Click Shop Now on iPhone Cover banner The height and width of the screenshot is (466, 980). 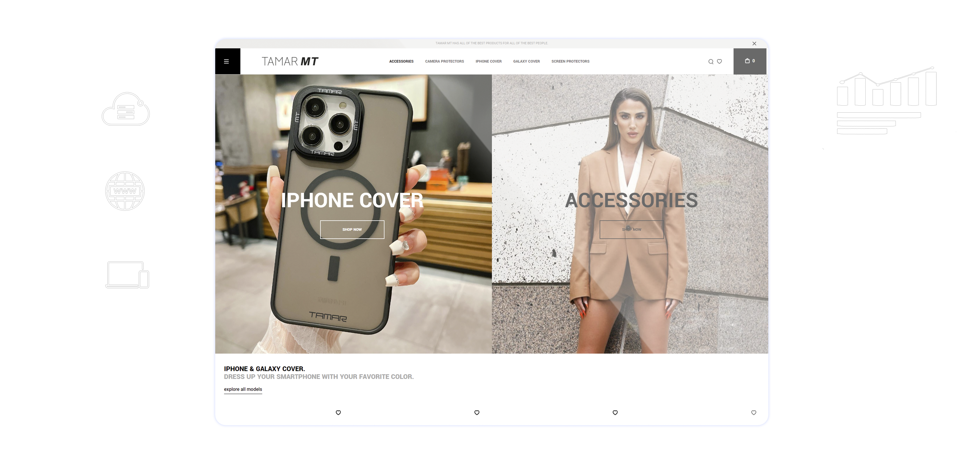[x=352, y=230]
